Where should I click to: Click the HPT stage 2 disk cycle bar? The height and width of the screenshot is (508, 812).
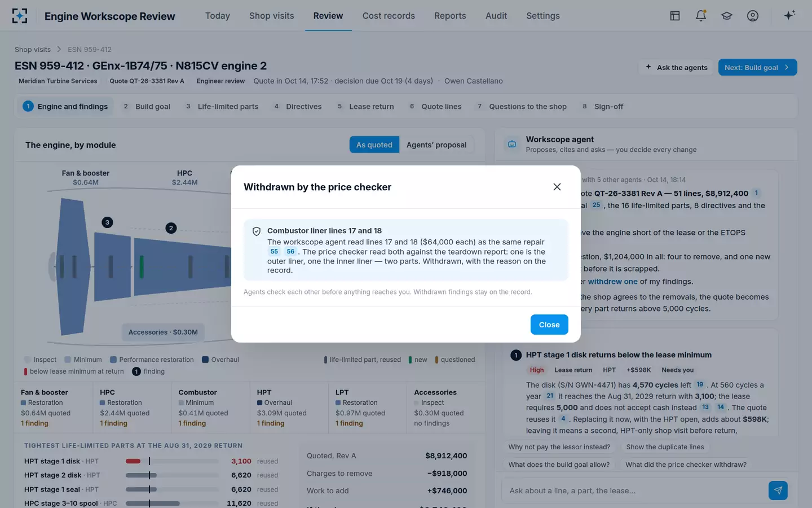click(x=172, y=475)
